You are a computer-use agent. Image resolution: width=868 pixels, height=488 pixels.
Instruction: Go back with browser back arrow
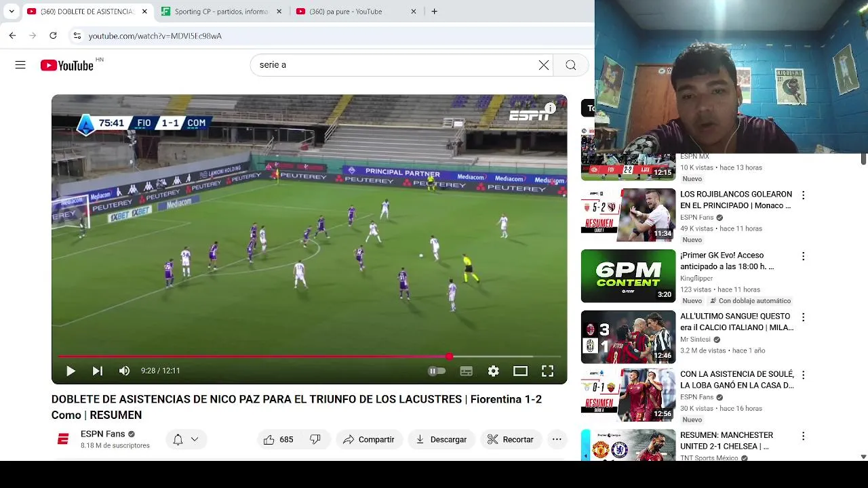click(12, 35)
